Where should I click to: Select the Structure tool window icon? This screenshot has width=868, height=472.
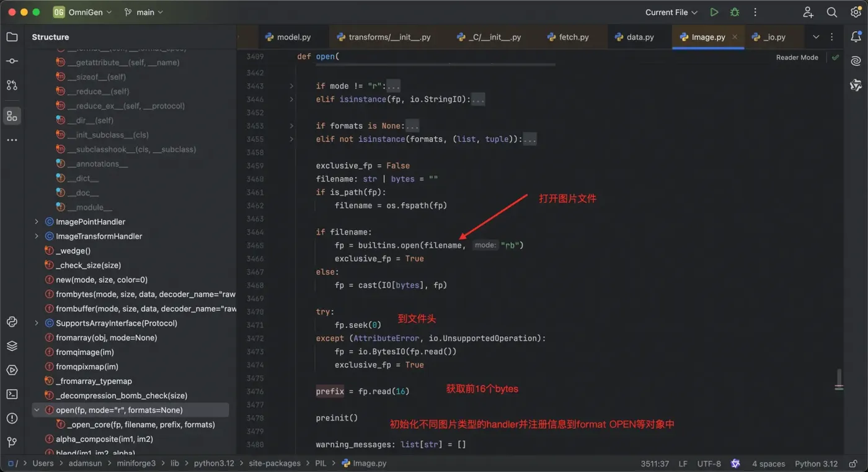tap(12, 116)
